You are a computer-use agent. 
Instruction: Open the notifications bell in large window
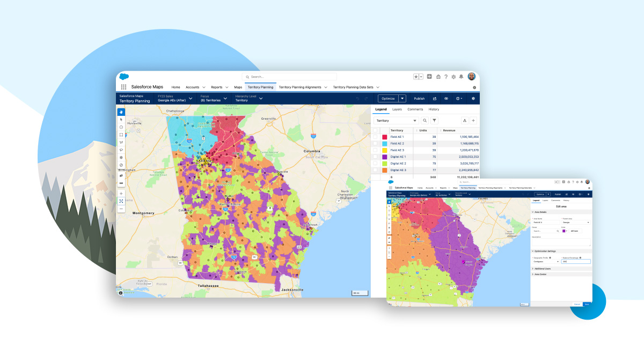(x=461, y=77)
